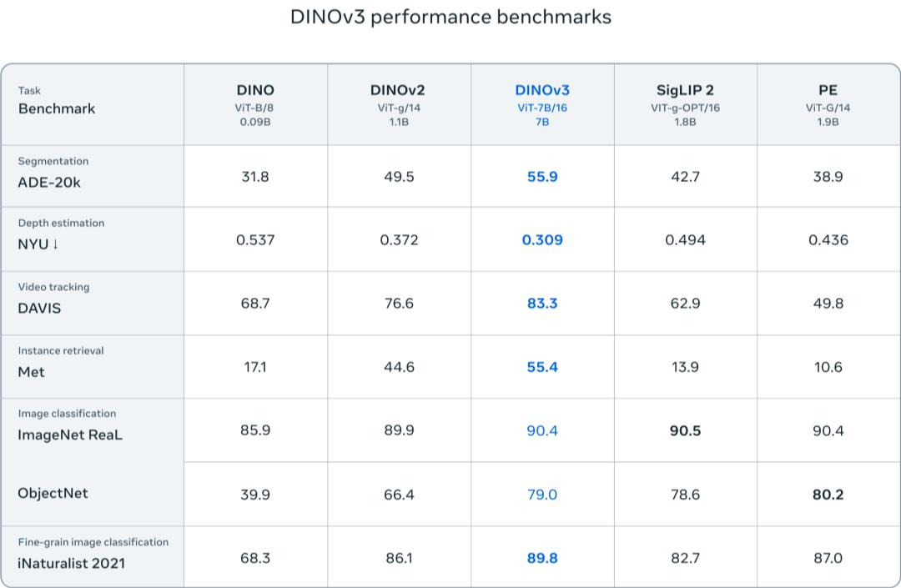This screenshot has width=901, height=588.
Task: Click the DINOv3 performance benchmarks title
Action: 450,17
